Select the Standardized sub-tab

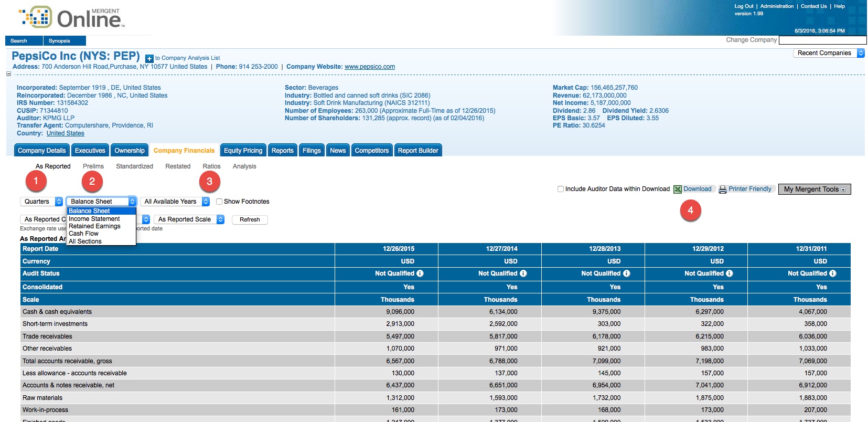click(135, 166)
